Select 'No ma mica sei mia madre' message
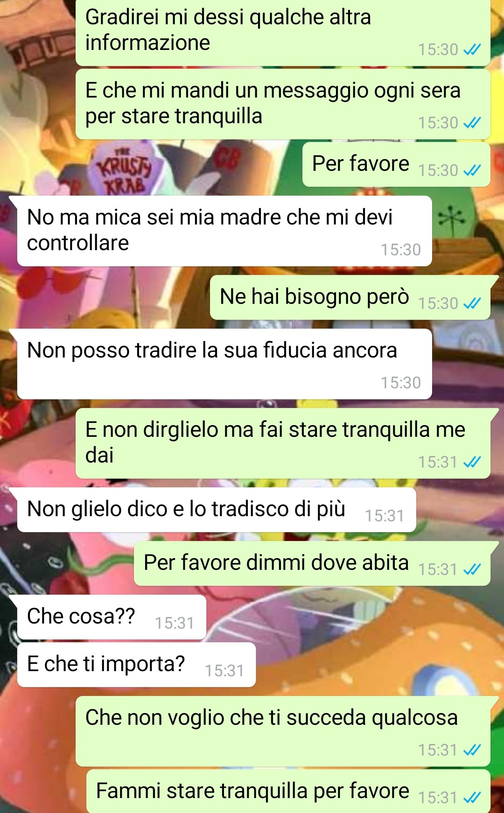This screenshot has width=504, height=813. pos(224,231)
